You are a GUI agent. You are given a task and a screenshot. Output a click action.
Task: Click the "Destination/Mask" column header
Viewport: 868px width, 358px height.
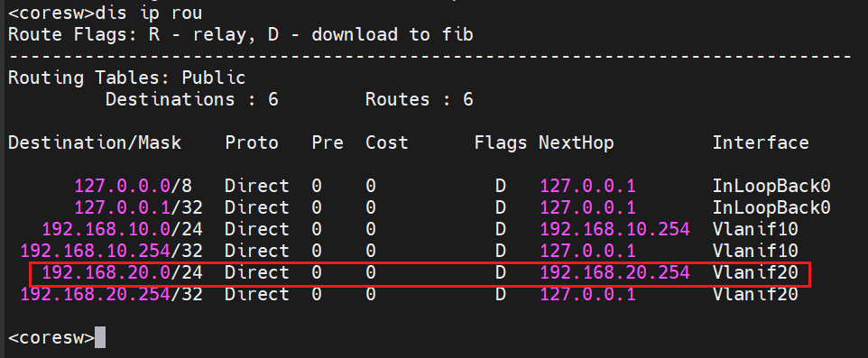tap(95, 142)
